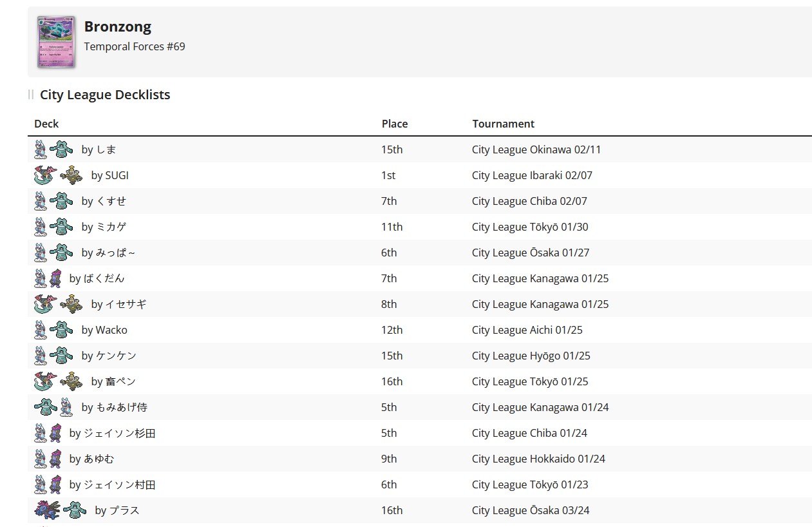Open City League Okinawa 02/11 tournament
This screenshot has width=812, height=527.
pyautogui.click(x=536, y=149)
